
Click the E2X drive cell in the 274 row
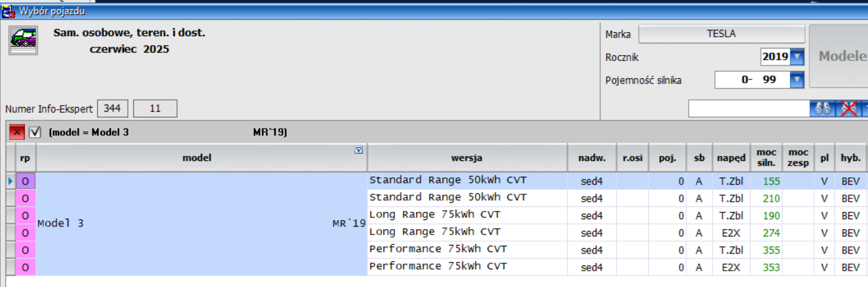731,232
